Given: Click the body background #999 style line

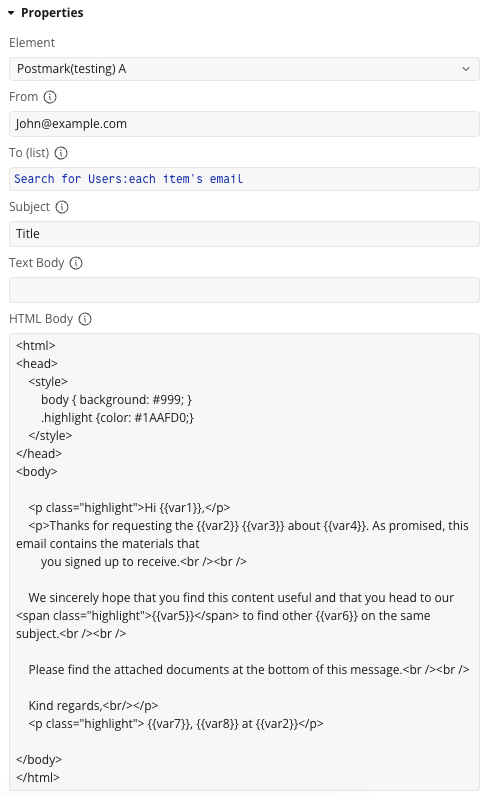Looking at the screenshot, I should (x=116, y=400).
